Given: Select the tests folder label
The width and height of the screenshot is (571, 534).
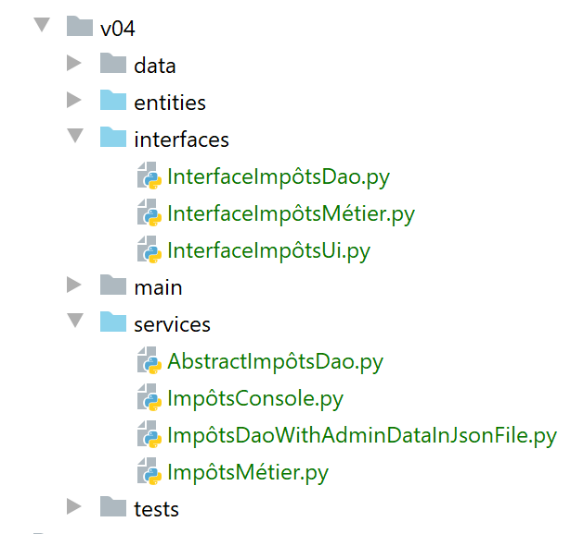Looking at the screenshot, I should pyautogui.click(x=157, y=509).
